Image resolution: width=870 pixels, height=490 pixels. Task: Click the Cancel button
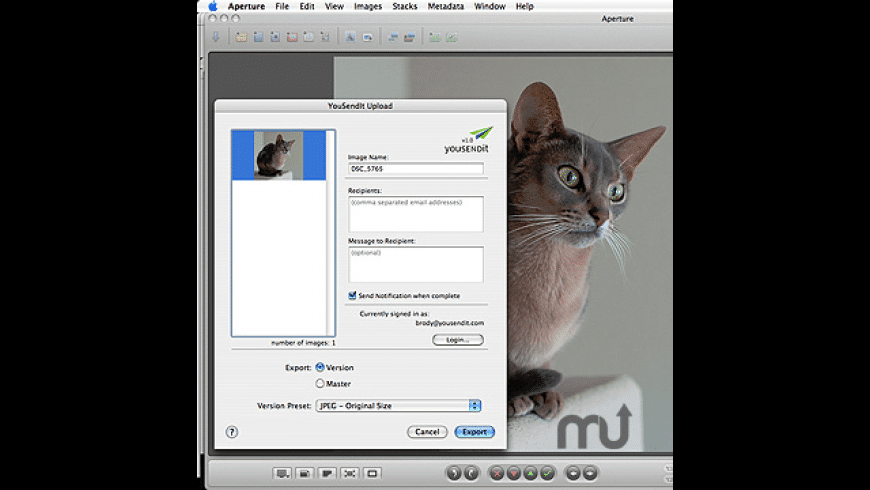point(427,432)
